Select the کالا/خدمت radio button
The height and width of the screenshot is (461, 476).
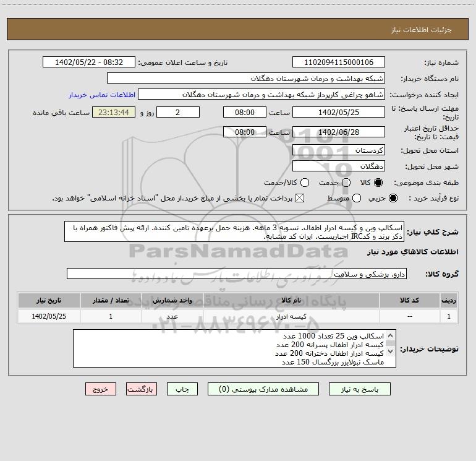point(305,183)
